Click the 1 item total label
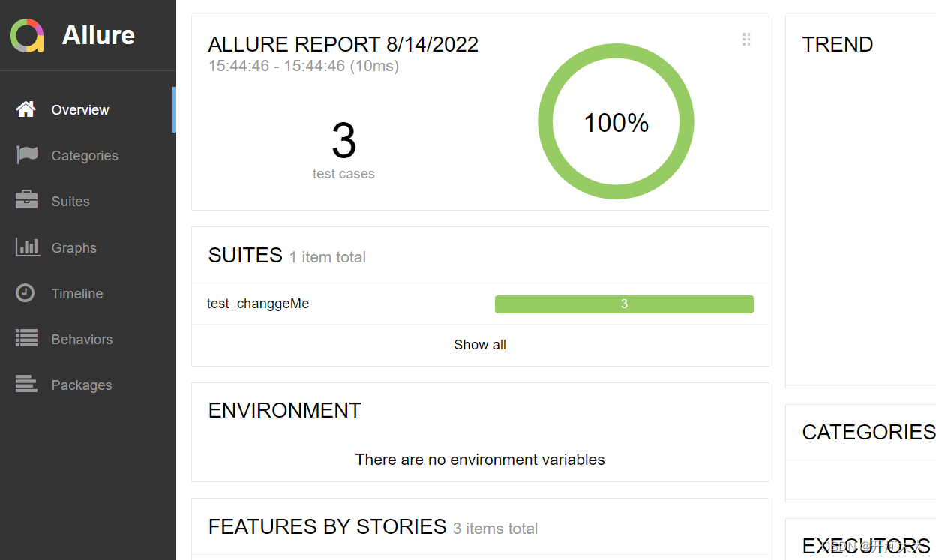Viewport: 936px width, 560px height. point(328,257)
